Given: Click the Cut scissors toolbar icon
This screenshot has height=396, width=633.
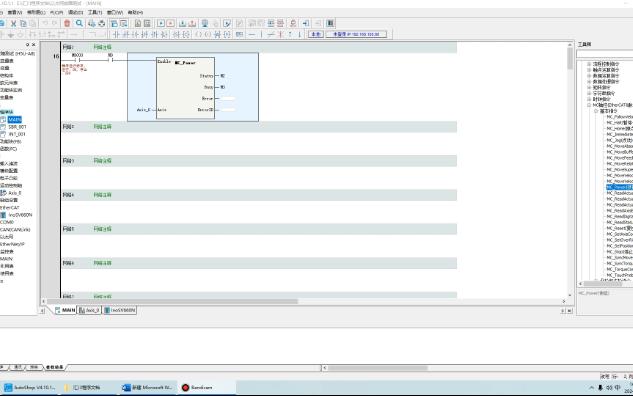Looking at the screenshot, I should coord(13,23).
